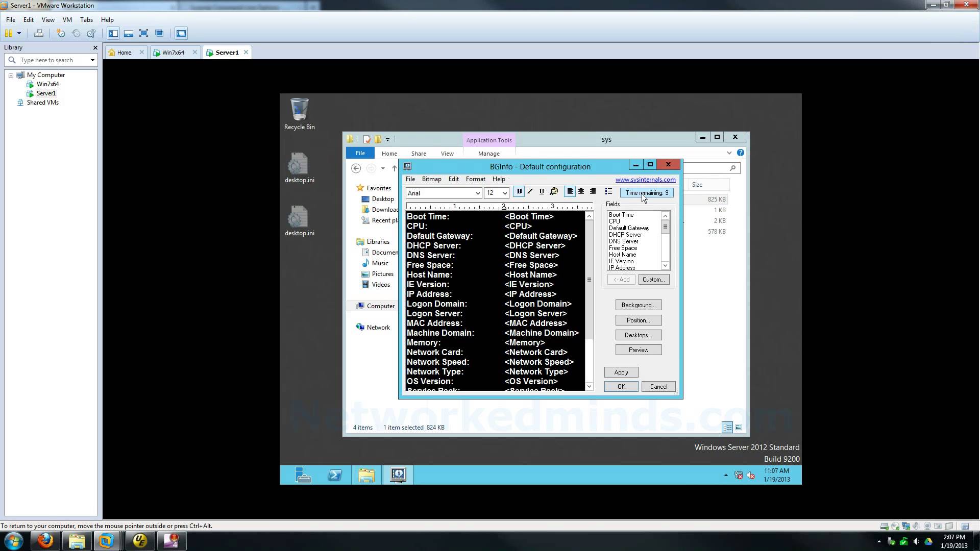980x551 pixels.
Task: Align text left in BGInfo
Action: click(570, 192)
